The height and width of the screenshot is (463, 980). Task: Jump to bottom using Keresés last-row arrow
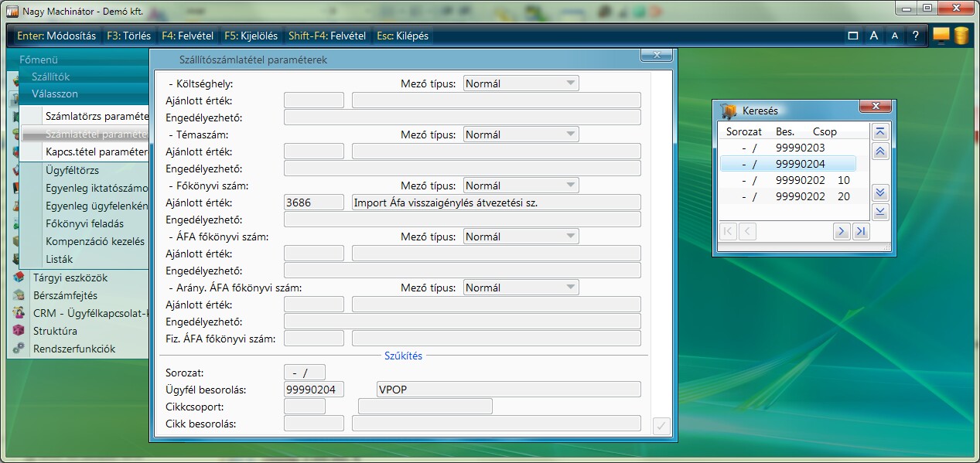click(879, 212)
